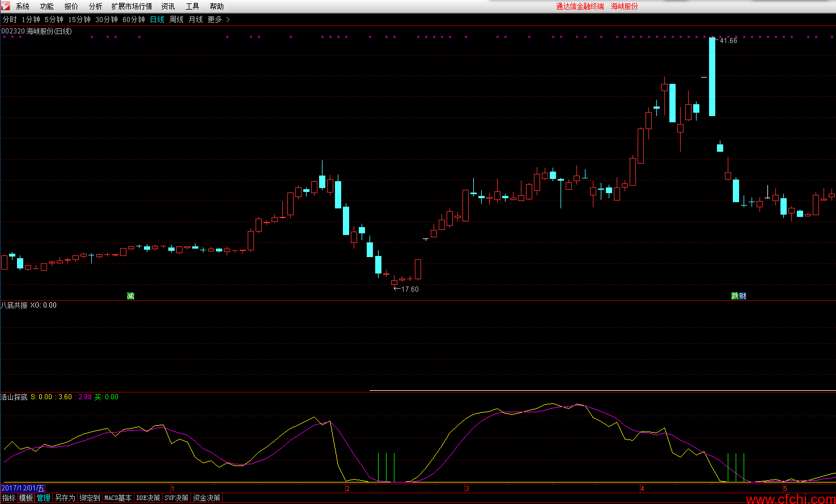Switch to the 60分钟 period

pos(134,19)
